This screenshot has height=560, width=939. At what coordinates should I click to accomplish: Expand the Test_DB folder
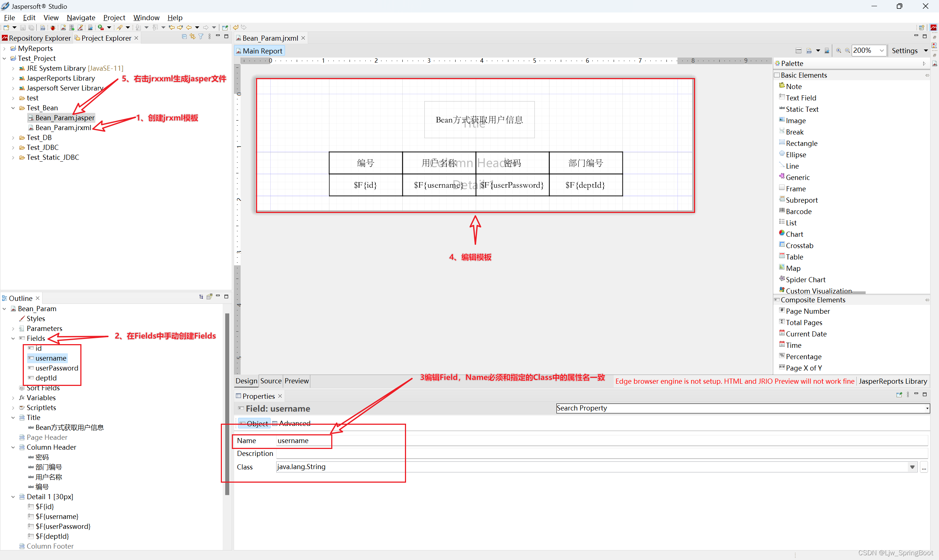[13, 138]
